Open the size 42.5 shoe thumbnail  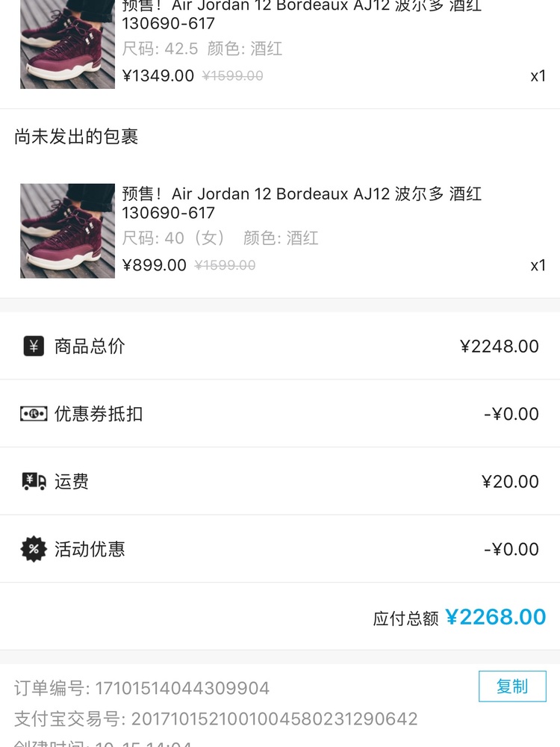pos(67,44)
